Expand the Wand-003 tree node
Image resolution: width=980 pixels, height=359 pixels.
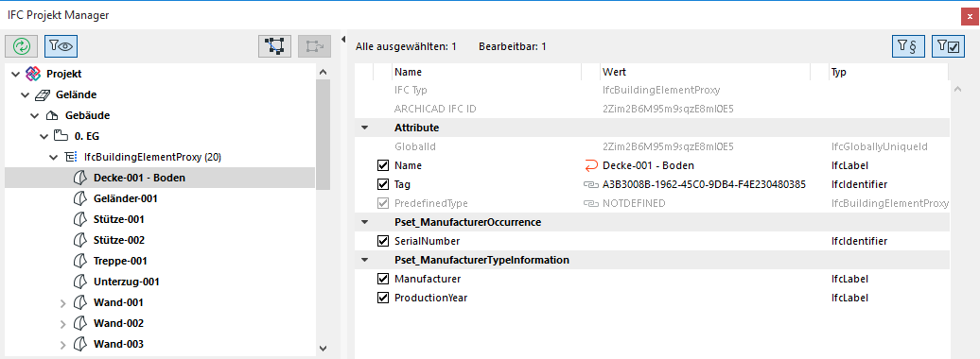pyautogui.click(x=62, y=345)
